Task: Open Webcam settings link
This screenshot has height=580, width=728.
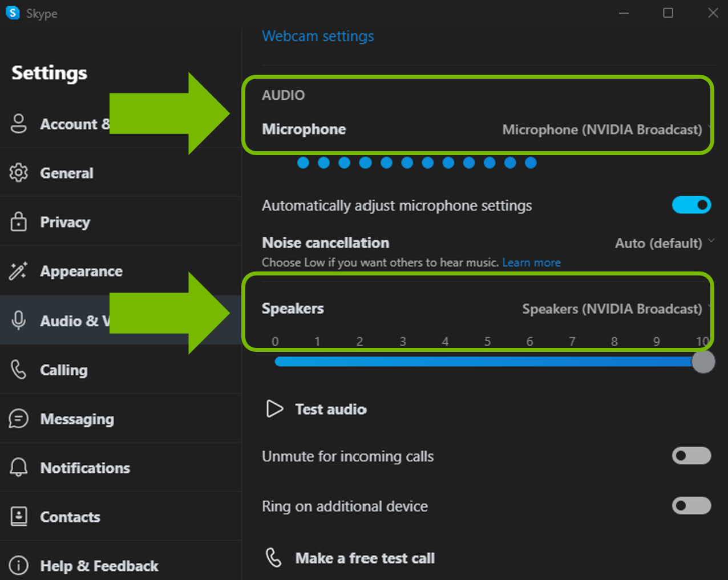Action: click(318, 36)
